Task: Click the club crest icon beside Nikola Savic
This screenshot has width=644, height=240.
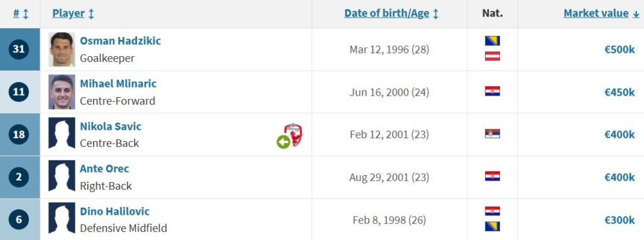Action: (x=293, y=135)
